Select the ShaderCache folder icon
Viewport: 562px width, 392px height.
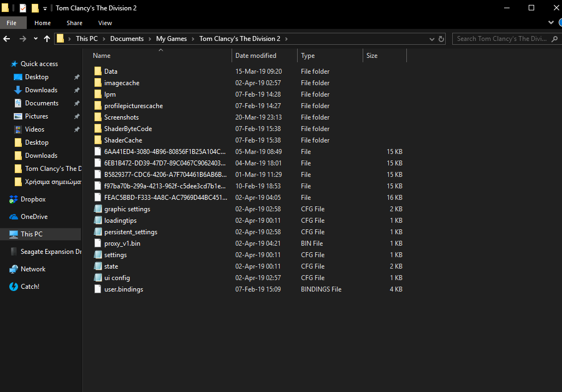tap(98, 140)
